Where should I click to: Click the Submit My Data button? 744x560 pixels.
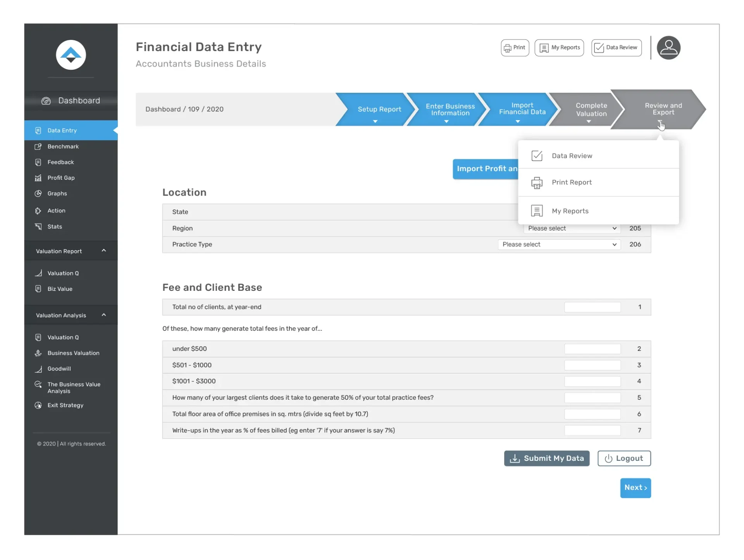[x=546, y=458]
